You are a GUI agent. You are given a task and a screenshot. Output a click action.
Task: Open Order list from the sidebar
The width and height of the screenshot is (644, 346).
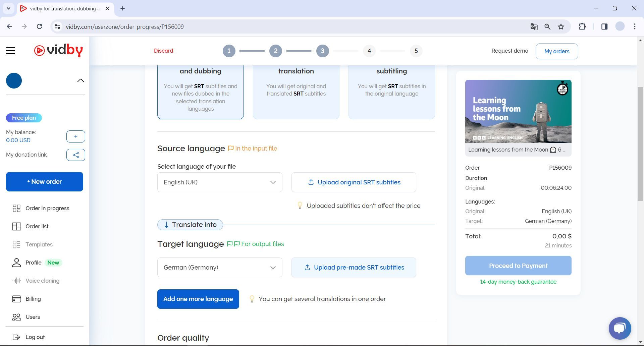[x=37, y=226]
